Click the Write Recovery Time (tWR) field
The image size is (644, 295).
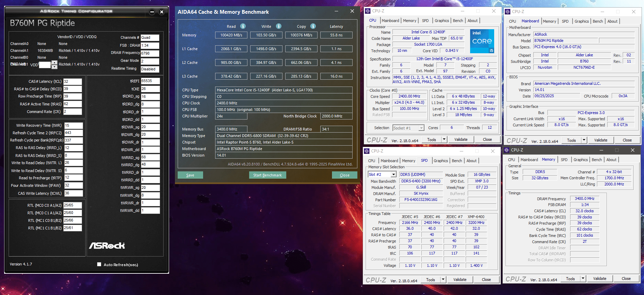pyautogui.click(x=74, y=125)
